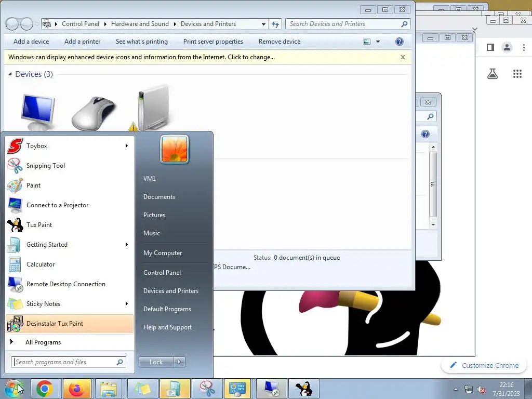The height and width of the screenshot is (399, 532).
Task: Show hidden tray icons arrow
Action: (455, 389)
